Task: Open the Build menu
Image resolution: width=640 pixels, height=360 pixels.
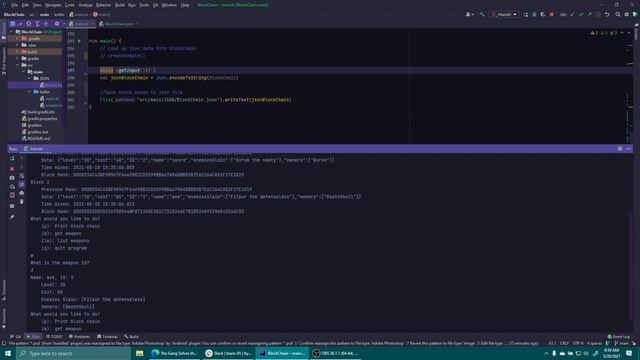Action: pos(120,5)
